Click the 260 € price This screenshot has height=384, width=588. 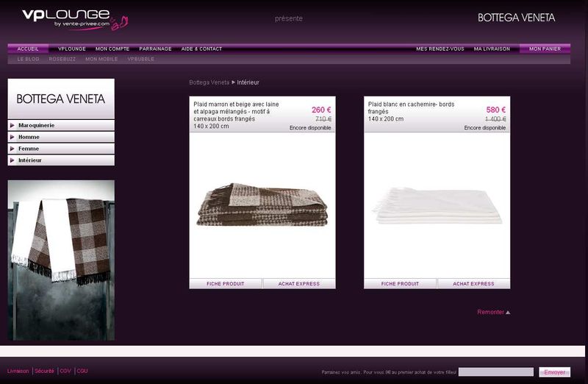pyautogui.click(x=321, y=110)
